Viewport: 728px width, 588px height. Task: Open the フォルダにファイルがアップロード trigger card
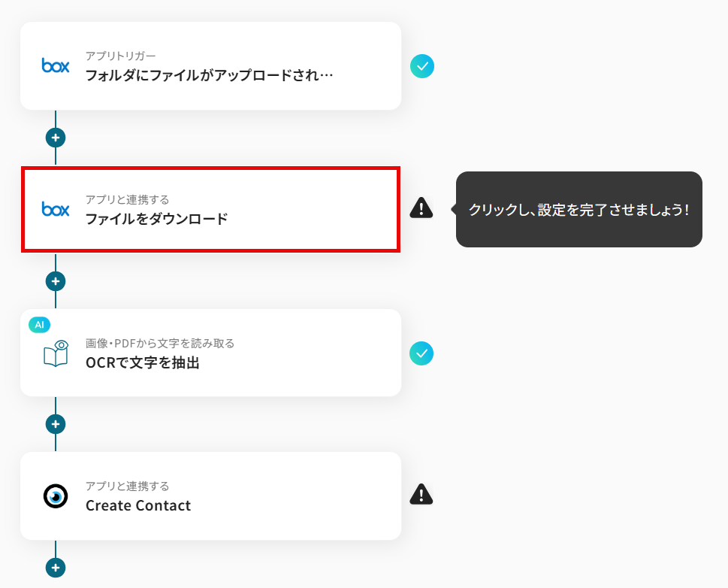pyautogui.click(x=211, y=66)
